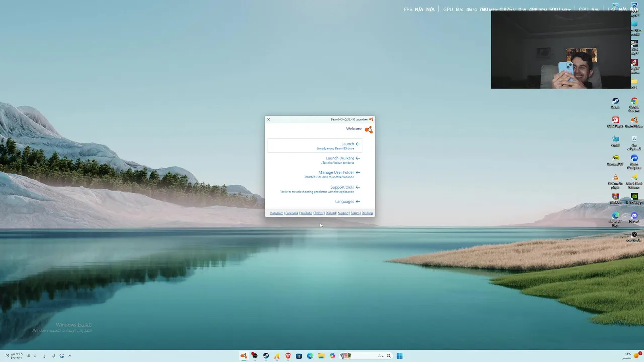
Task: Open GOM Player desktop shortcut
Action: tap(615, 122)
